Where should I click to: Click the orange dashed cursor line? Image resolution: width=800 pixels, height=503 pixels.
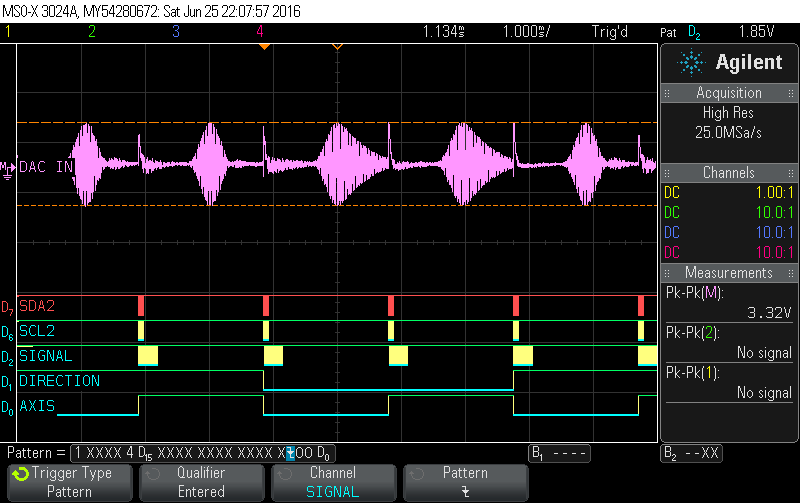400,122
